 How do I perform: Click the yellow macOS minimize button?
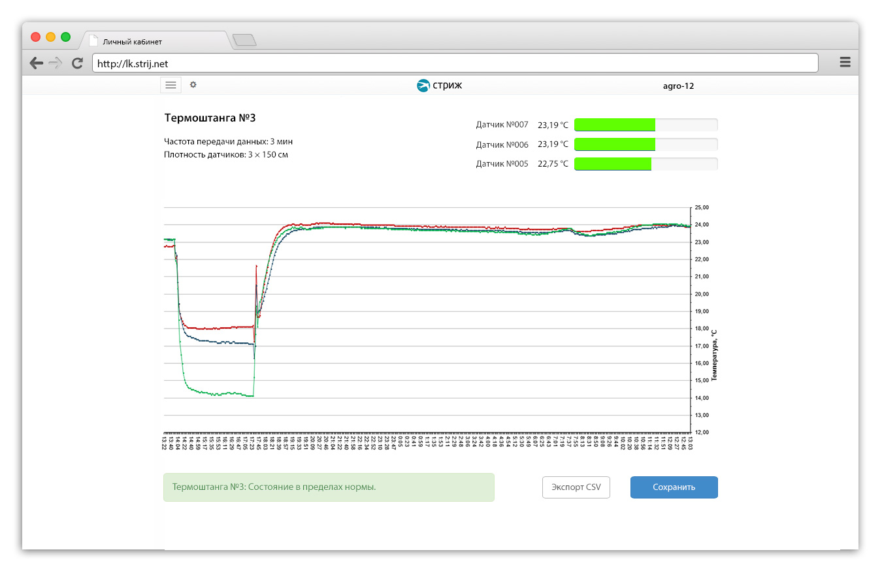pos(50,37)
